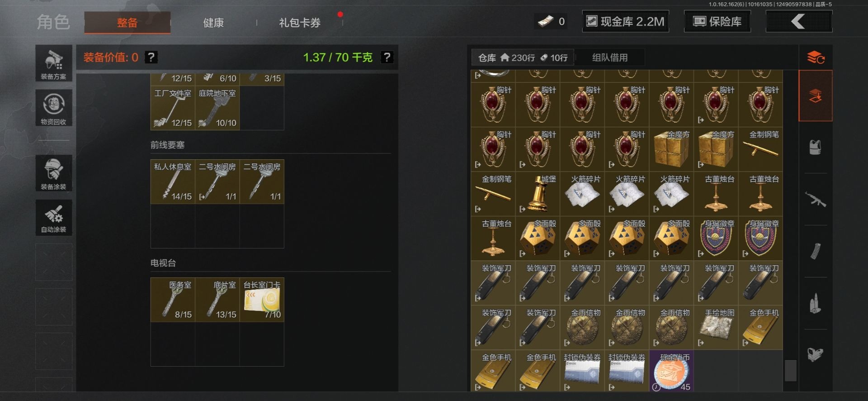This screenshot has height=401, width=868.
Task: Click the 自动涂装 auto-paint icon
Action: point(54,218)
